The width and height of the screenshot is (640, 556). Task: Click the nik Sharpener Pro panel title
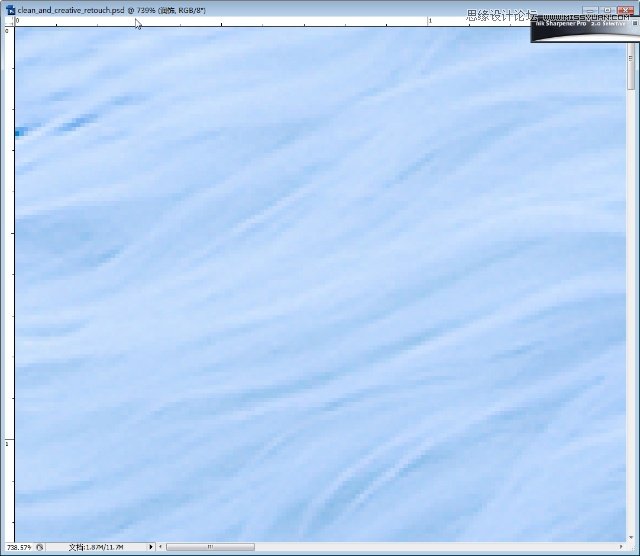(x=580, y=24)
